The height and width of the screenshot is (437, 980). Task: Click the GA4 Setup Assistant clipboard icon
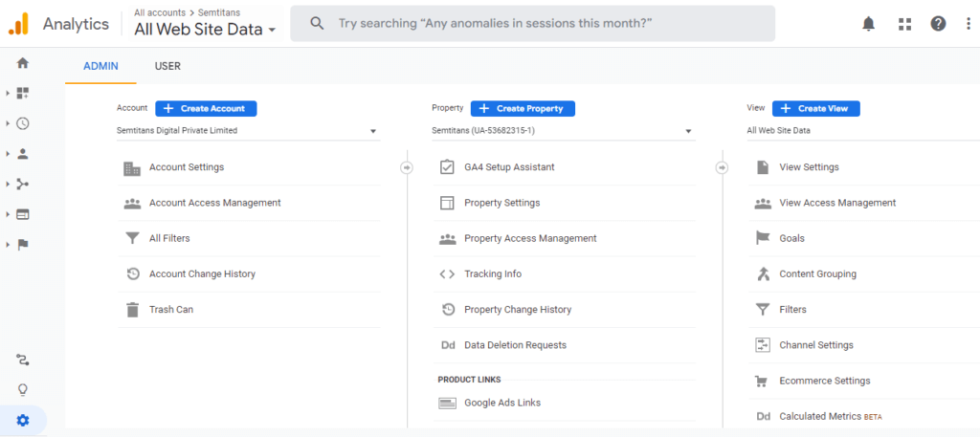click(447, 167)
